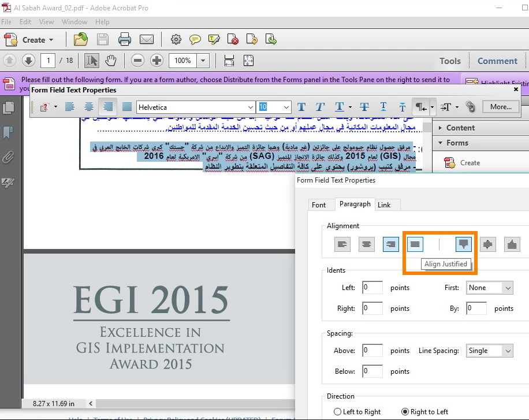Click the rotate page icon
Viewport: 529px width, 420px height.
coord(252,39)
